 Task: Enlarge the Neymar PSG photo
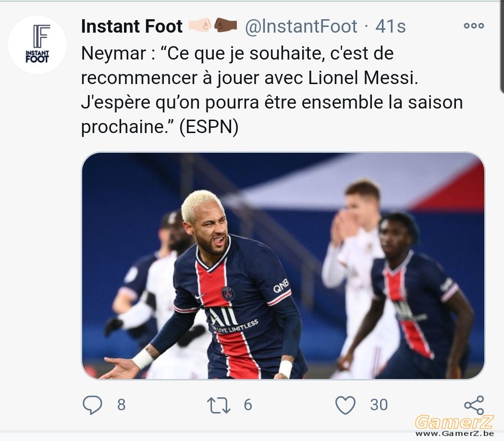point(283,266)
